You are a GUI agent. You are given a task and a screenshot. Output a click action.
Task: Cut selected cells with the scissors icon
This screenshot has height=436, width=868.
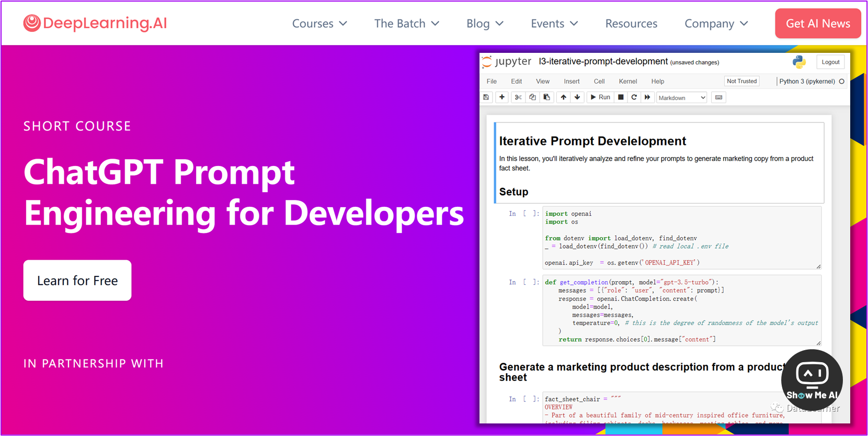pos(518,97)
